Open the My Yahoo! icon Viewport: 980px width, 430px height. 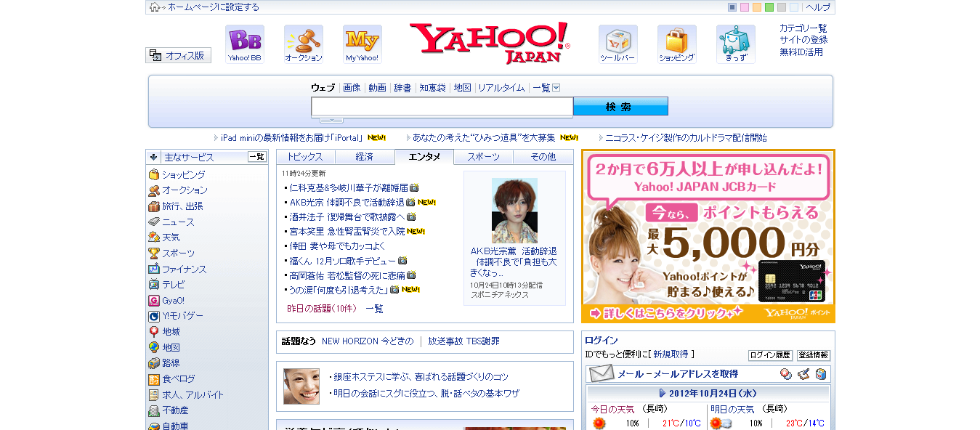362,44
